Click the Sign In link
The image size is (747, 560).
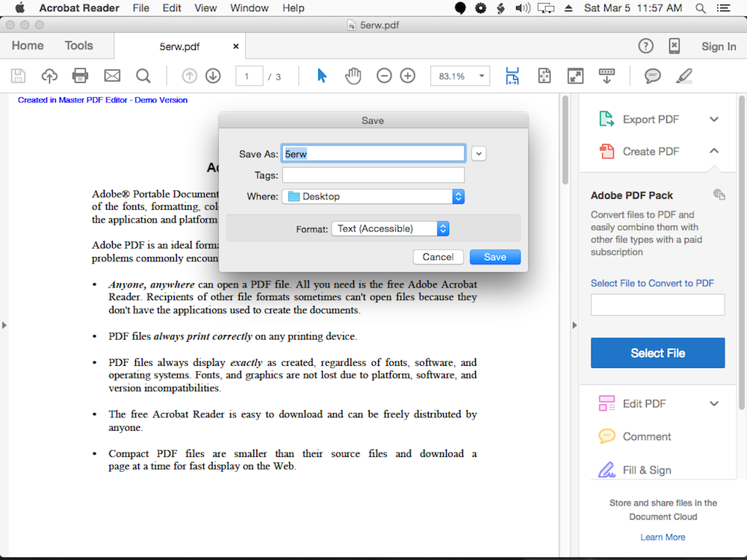point(719,46)
